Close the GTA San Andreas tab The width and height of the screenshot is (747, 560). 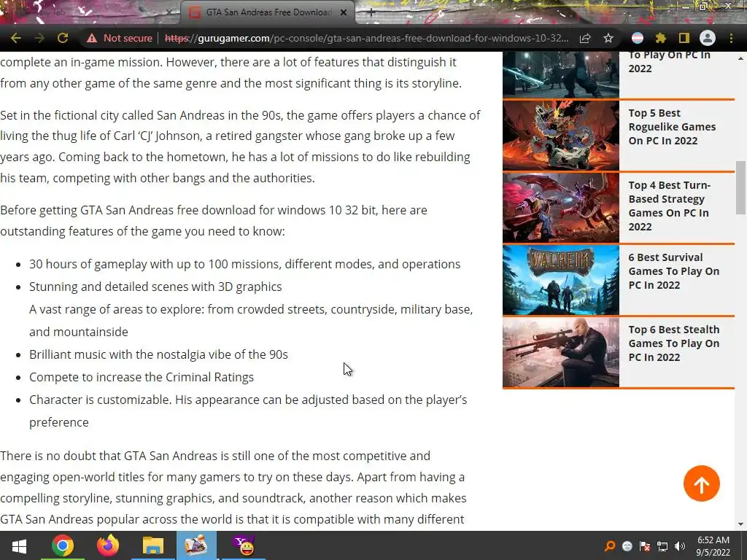tap(344, 12)
